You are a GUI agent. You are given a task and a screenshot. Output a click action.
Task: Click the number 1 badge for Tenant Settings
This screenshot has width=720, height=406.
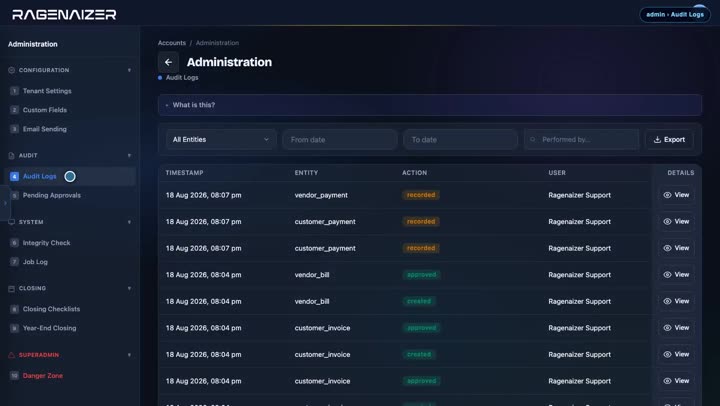(x=14, y=91)
